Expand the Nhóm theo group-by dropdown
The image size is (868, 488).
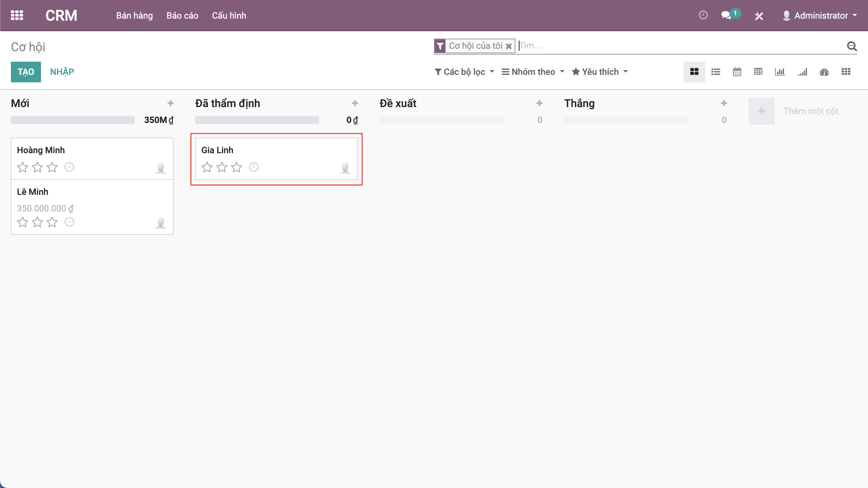click(x=533, y=72)
